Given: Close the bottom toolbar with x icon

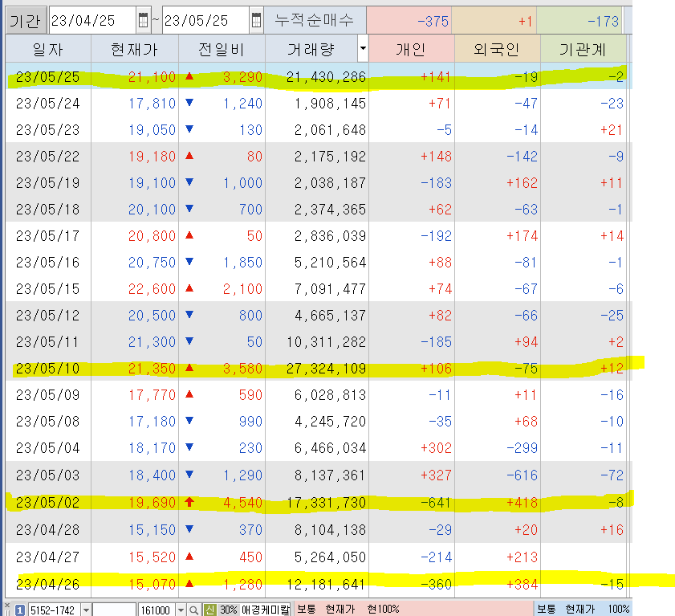Looking at the screenshot, I should click(x=7, y=606).
